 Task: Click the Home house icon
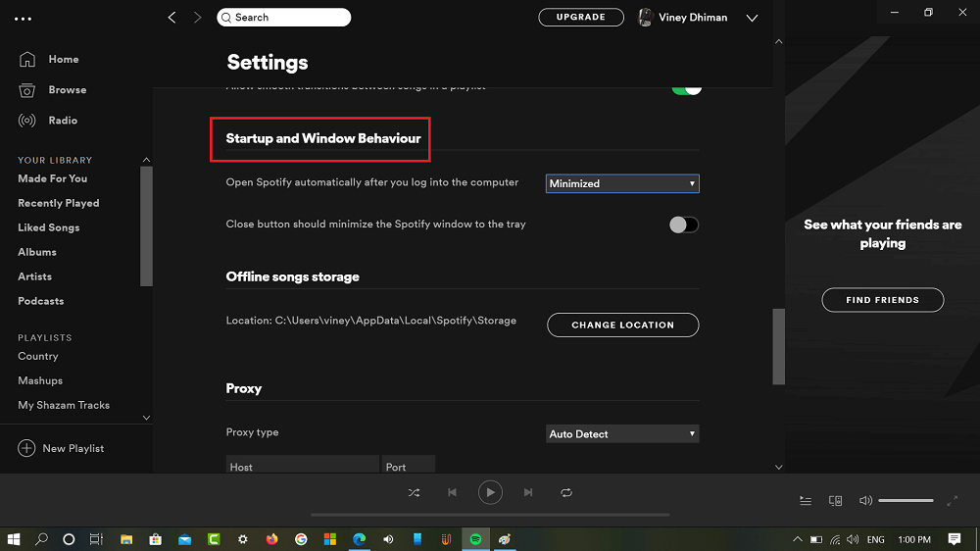(26, 59)
